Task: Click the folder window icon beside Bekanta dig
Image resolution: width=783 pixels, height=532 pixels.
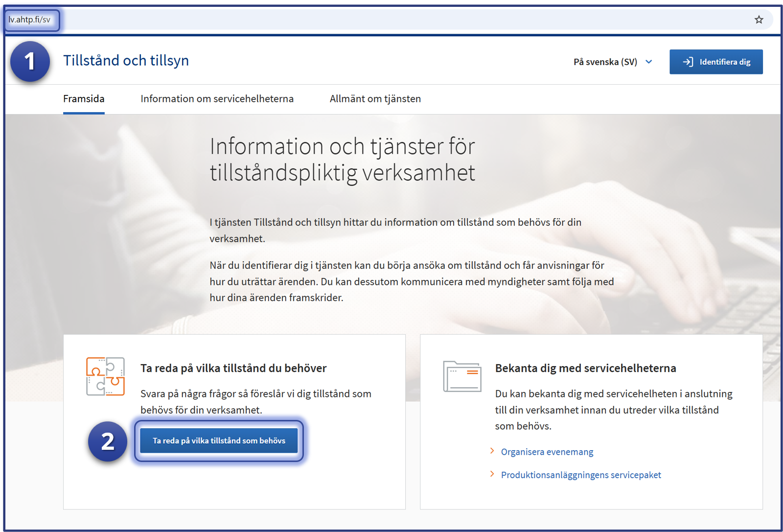Action: click(462, 376)
